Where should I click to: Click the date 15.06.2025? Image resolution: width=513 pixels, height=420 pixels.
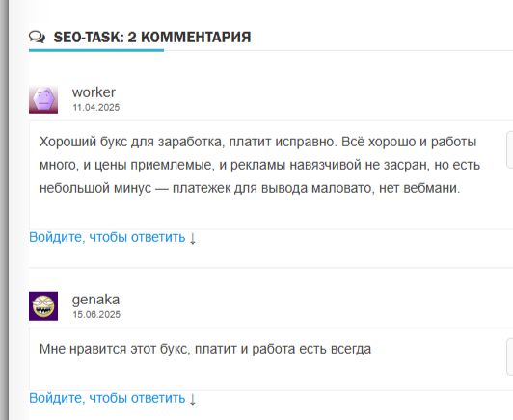(x=96, y=314)
